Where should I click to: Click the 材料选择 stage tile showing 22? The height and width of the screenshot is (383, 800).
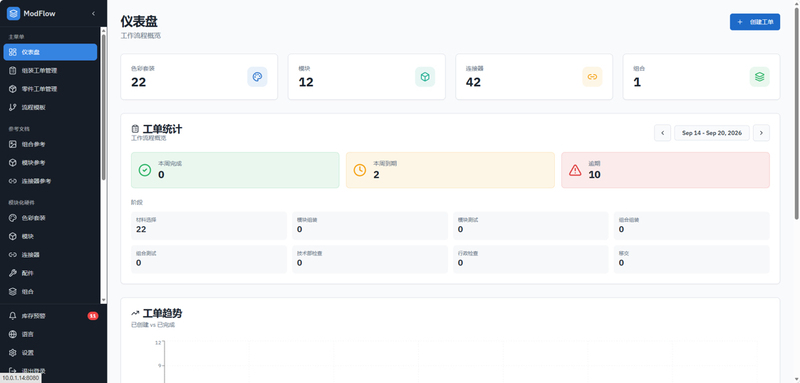click(209, 225)
